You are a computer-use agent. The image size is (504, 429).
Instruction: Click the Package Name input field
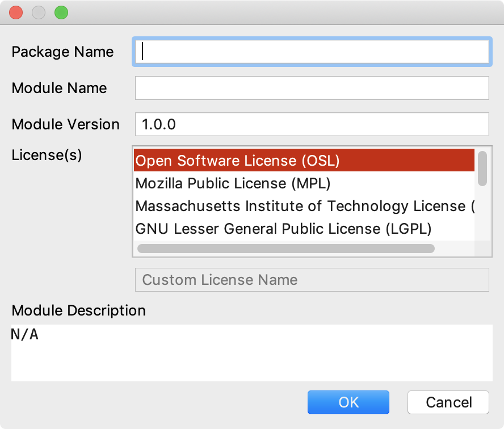coord(312,52)
